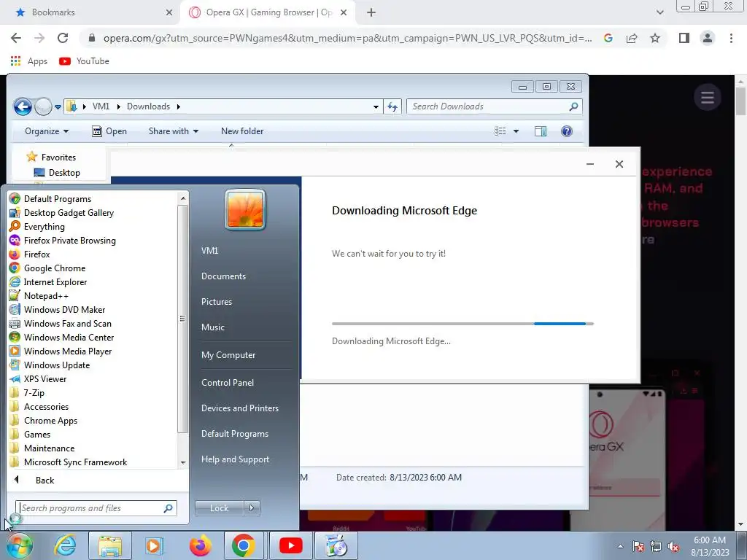Image resolution: width=747 pixels, height=560 pixels.
Task: Launch Internet Explorer from the program list
Action: point(48,282)
